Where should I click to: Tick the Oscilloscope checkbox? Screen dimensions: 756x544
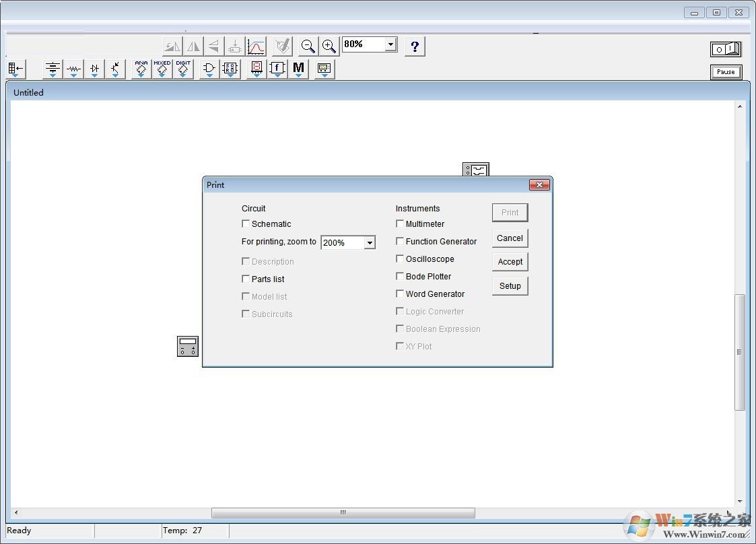[x=400, y=259]
